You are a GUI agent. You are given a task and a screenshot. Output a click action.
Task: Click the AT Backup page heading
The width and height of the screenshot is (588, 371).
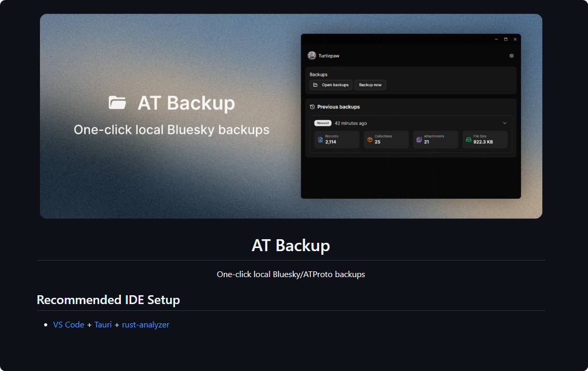click(x=291, y=245)
